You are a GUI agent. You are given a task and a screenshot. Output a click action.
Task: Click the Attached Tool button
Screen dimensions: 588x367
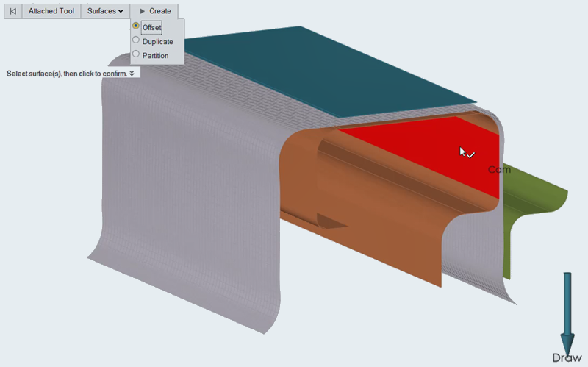click(x=51, y=11)
